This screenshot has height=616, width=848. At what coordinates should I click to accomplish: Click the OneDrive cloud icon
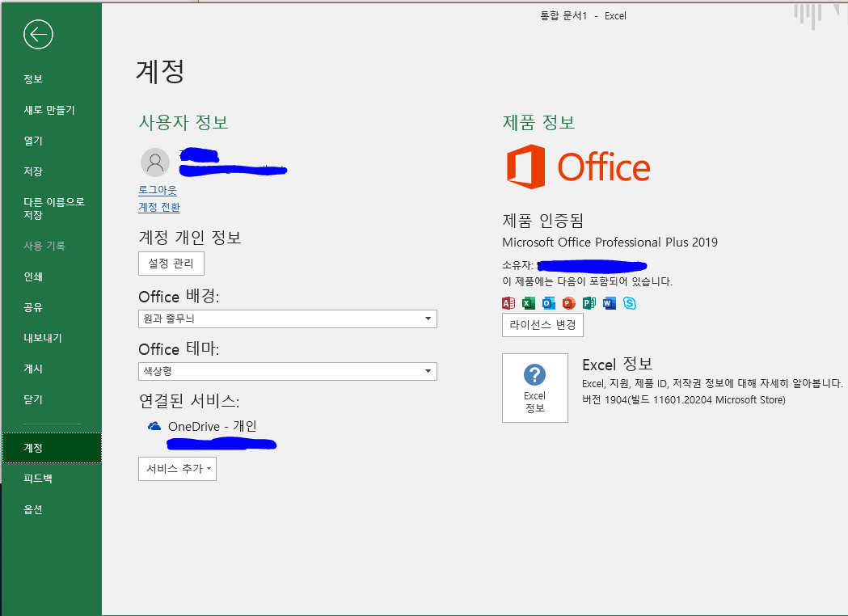tap(154, 426)
